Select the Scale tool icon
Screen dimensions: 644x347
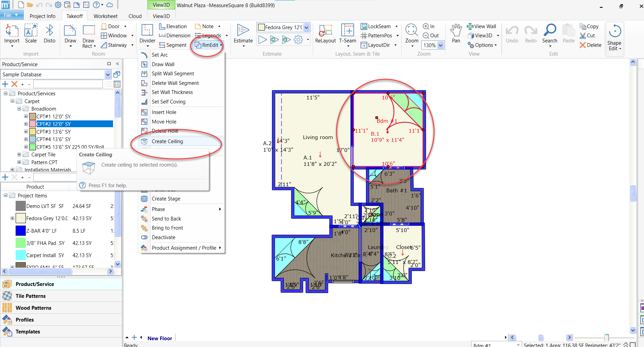(31, 31)
